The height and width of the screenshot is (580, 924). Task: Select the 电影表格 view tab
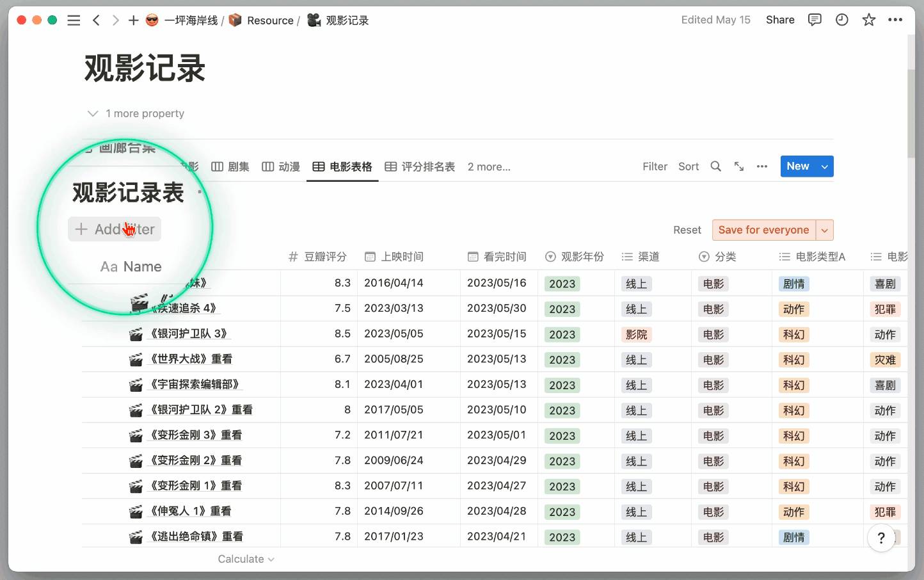(342, 167)
